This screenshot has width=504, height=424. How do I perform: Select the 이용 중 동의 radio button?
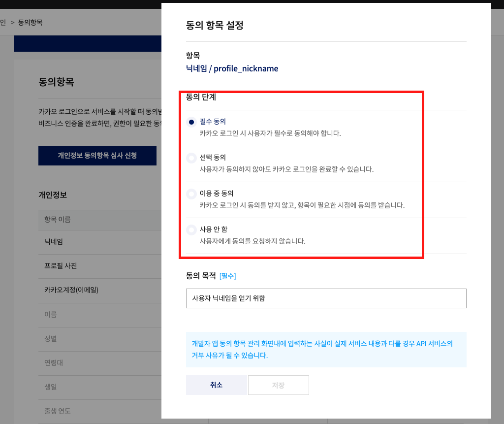(x=191, y=194)
